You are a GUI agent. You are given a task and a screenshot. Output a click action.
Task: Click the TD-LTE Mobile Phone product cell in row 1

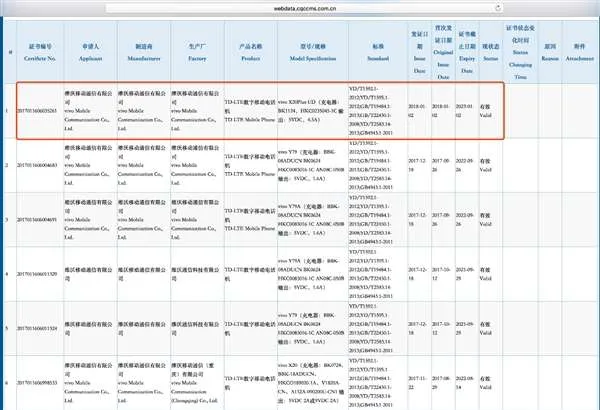[250, 111]
